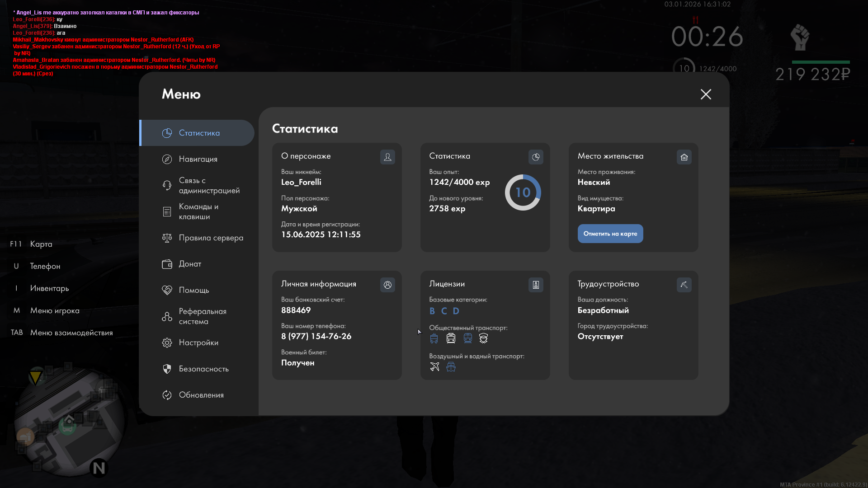Image resolution: width=868 pixels, height=488 pixels.
Task: Open Правила сервера section
Action: pyautogui.click(x=210, y=238)
